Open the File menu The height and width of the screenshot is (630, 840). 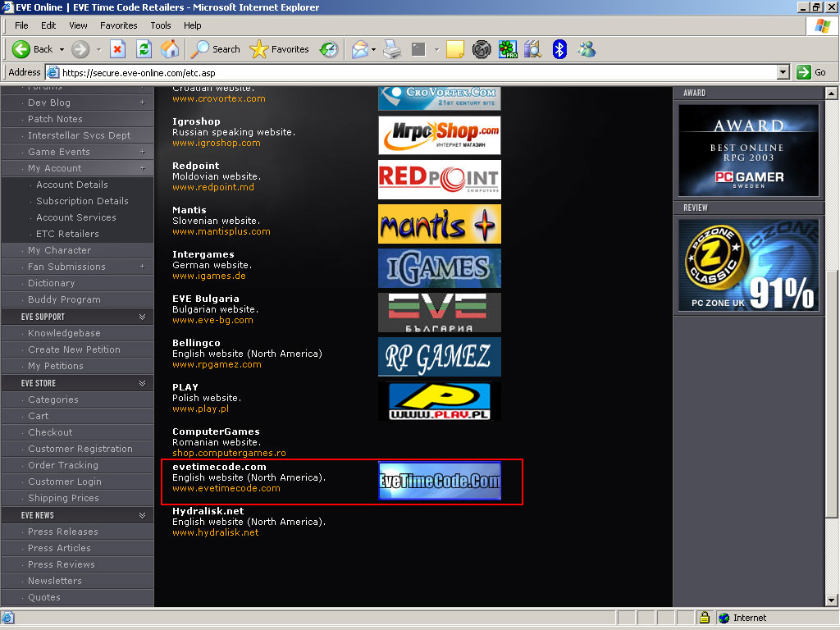(x=21, y=25)
